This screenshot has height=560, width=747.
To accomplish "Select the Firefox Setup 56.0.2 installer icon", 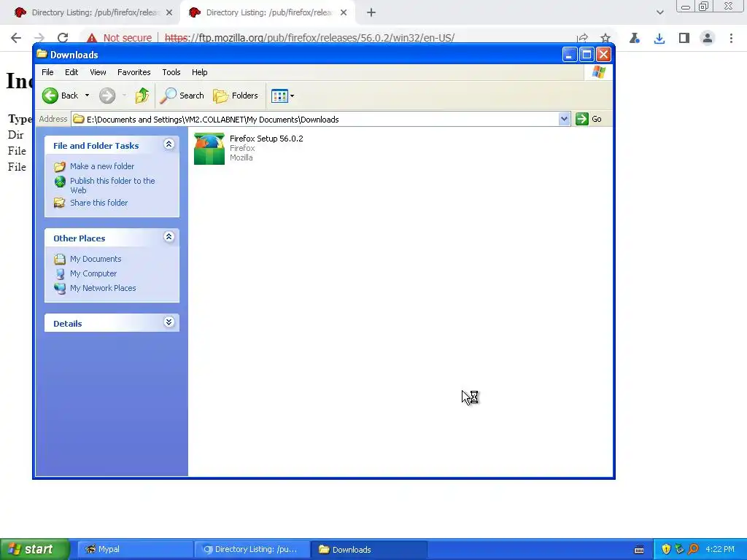I will 209,149.
